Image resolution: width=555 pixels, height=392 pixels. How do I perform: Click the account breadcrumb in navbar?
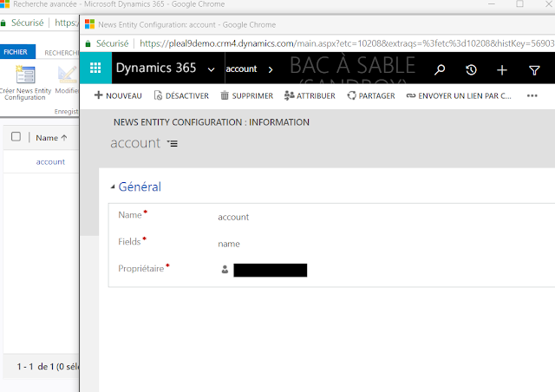pos(241,69)
